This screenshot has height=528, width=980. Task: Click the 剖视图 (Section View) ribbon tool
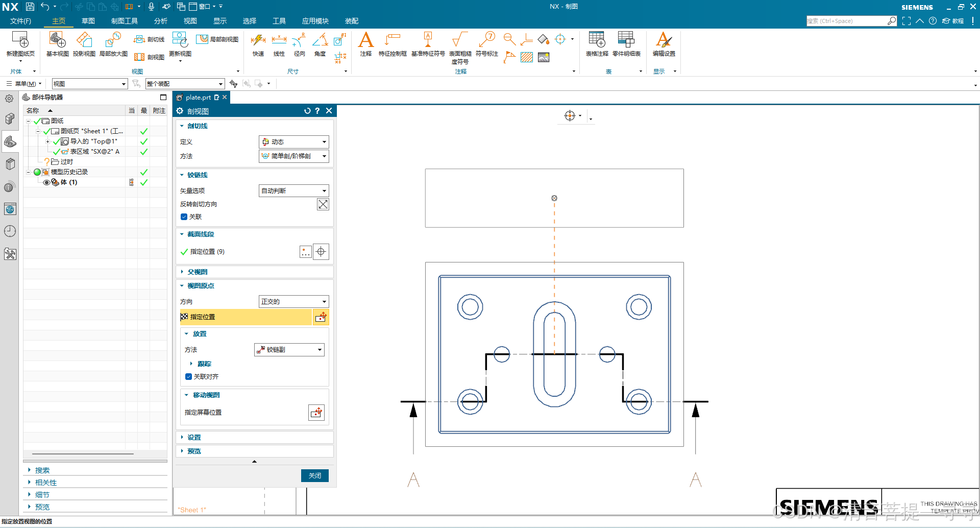tap(149, 57)
